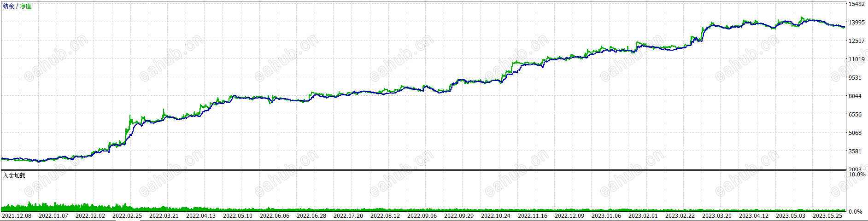Click the 2023.02.01 date label
This screenshot has width=868, height=221.
(643, 216)
